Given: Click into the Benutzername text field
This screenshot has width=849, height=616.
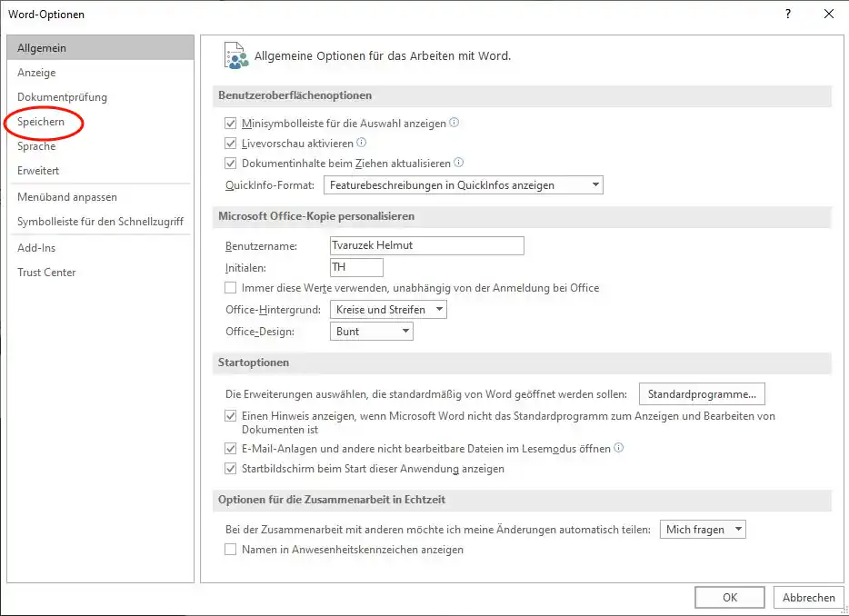Looking at the screenshot, I should point(427,245).
